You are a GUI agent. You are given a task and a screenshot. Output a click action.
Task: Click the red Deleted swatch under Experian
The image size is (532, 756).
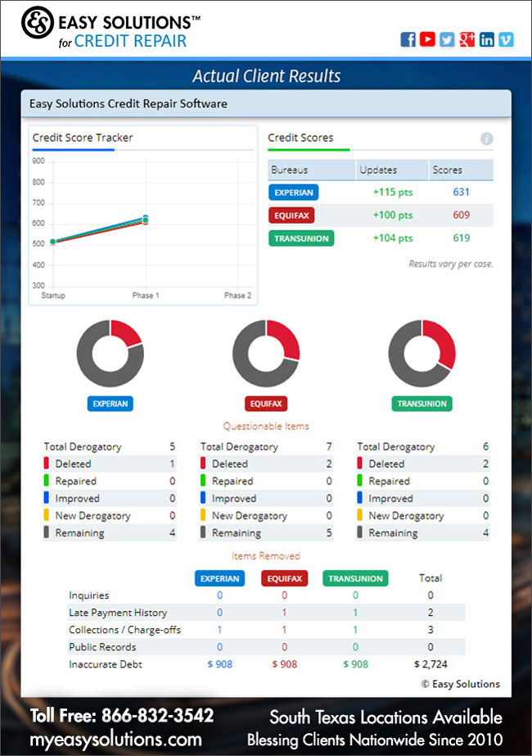[x=47, y=464]
